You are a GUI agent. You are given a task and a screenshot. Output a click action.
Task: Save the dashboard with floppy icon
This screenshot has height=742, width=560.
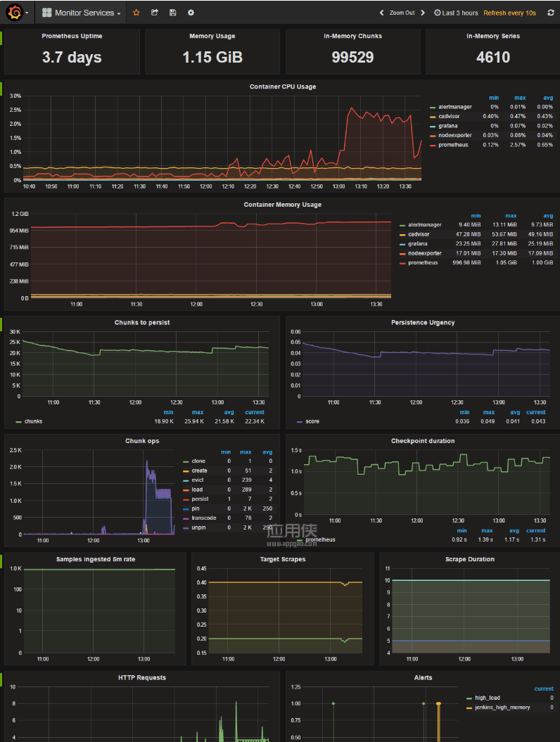[x=173, y=13]
